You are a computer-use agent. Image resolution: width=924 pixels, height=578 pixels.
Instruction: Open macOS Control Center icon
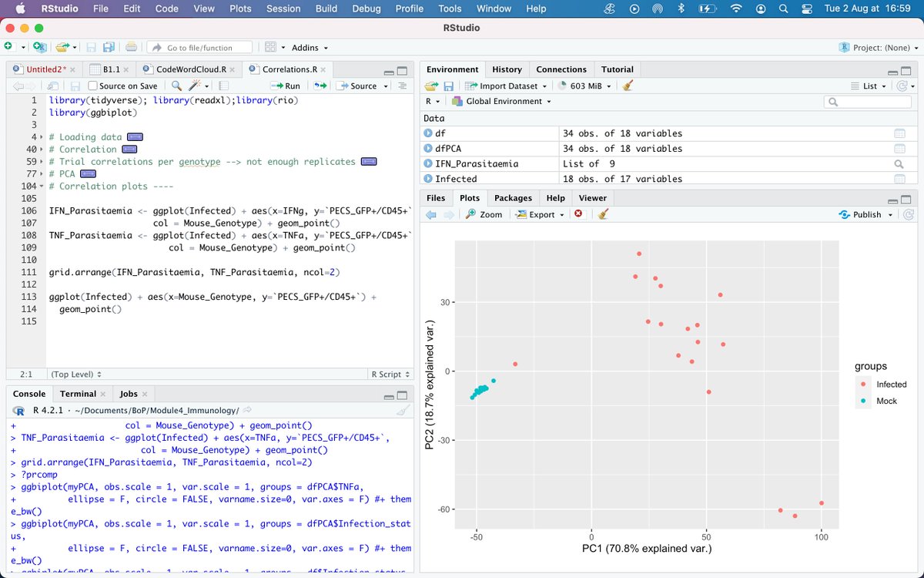click(x=807, y=9)
